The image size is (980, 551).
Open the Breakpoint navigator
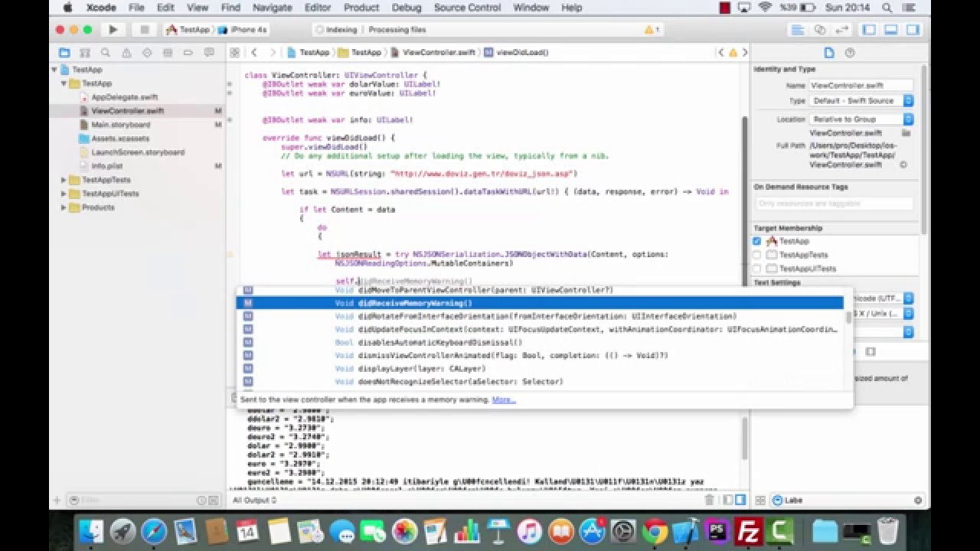[x=188, y=53]
